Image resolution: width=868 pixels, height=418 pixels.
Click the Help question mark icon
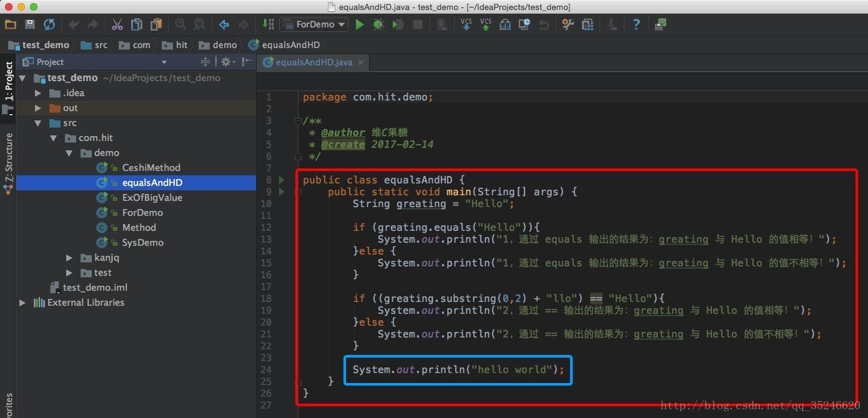point(636,25)
